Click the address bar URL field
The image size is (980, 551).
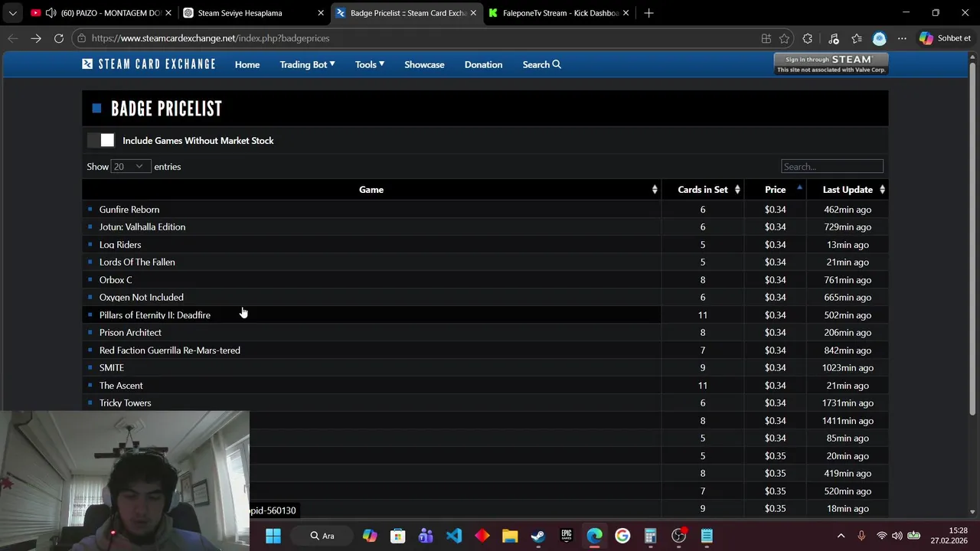[x=421, y=38]
